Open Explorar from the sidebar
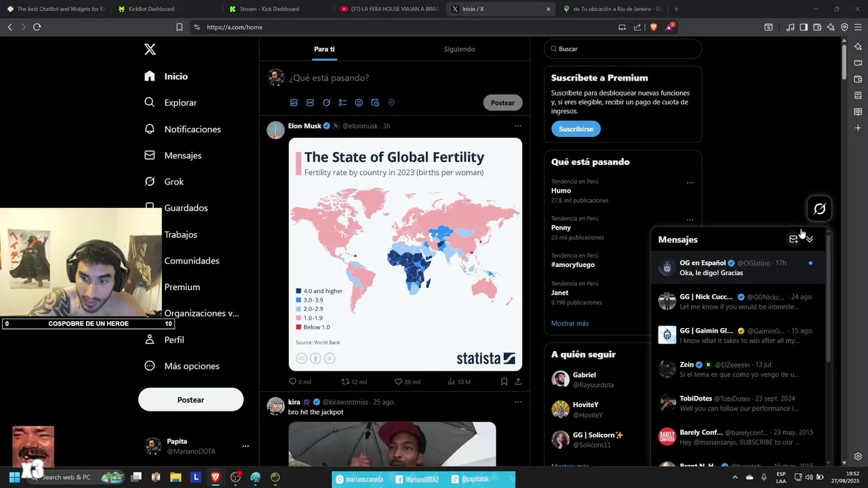This screenshot has height=488, width=868. tap(171, 102)
